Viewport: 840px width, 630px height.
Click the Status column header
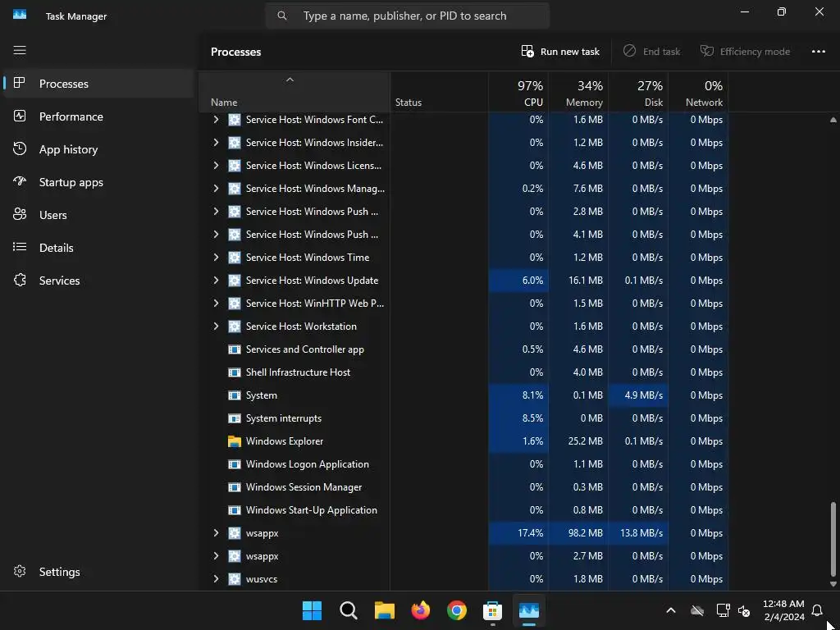pos(440,92)
